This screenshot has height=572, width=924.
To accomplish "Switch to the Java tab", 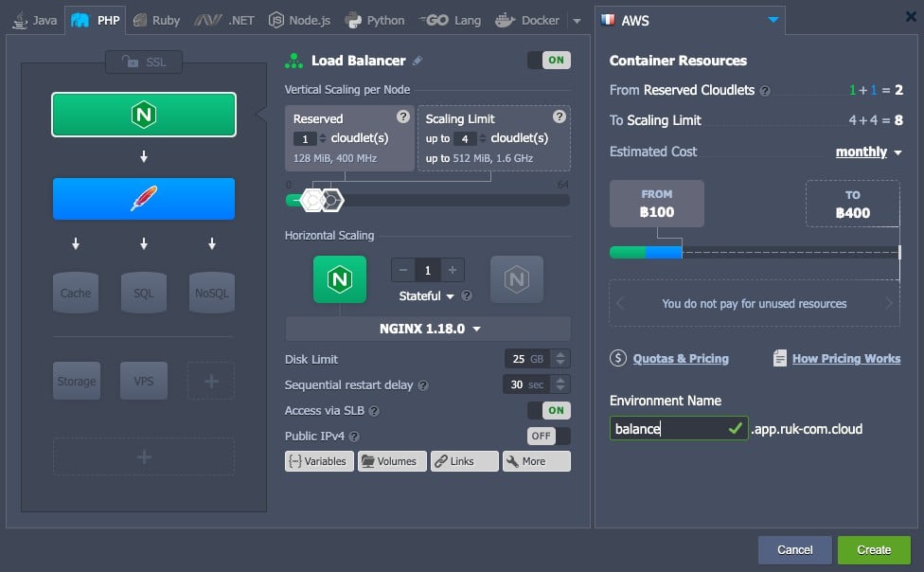I will tap(35, 21).
